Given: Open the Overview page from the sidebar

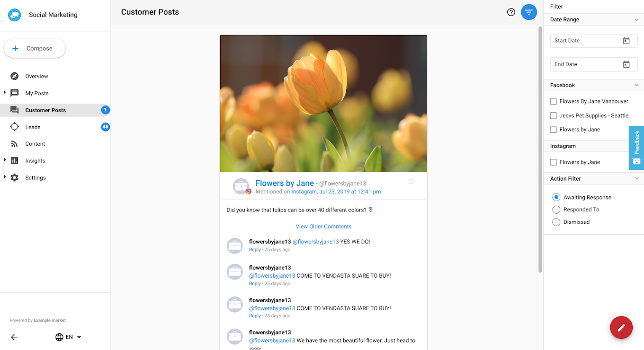Looking at the screenshot, I should 36,76.
